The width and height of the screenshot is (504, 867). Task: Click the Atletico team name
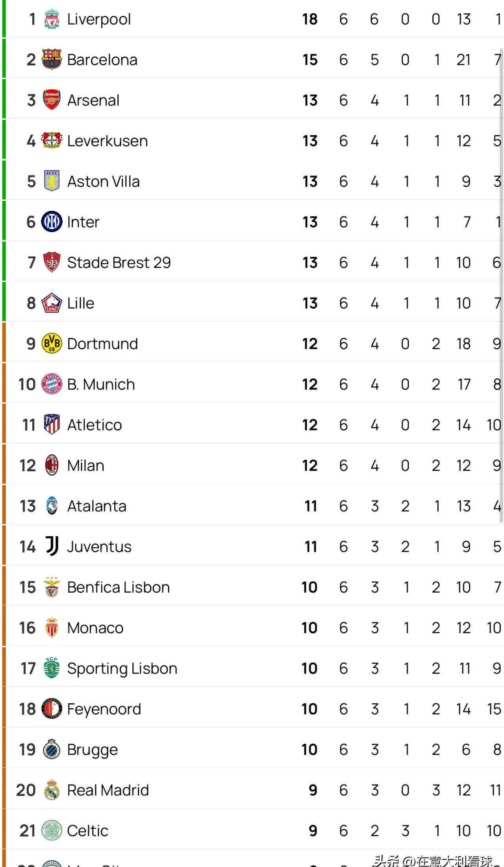94,425
